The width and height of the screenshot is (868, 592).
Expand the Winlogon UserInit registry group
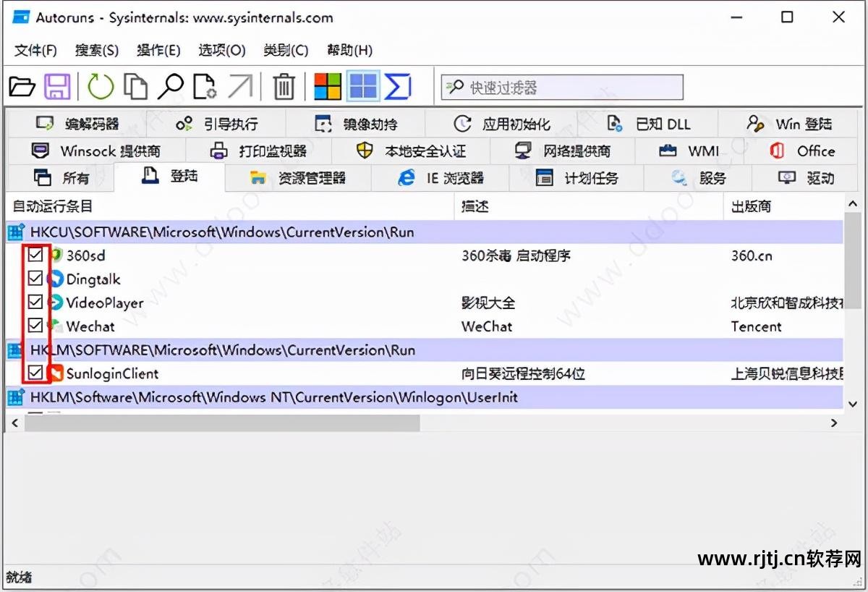pyautogui.click(x=14, y=397)
